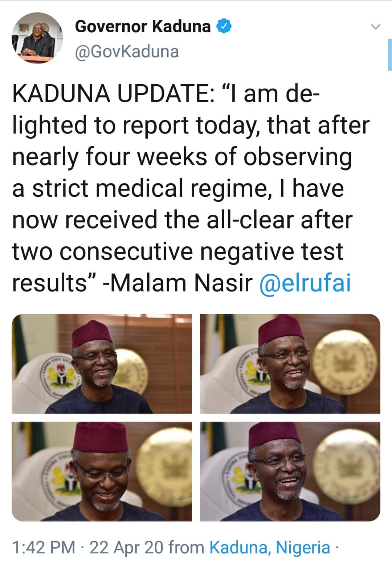Screen dimensions: 392x561
Task: Click the 22 Apr 20 date
Action: tap(126, 547)
